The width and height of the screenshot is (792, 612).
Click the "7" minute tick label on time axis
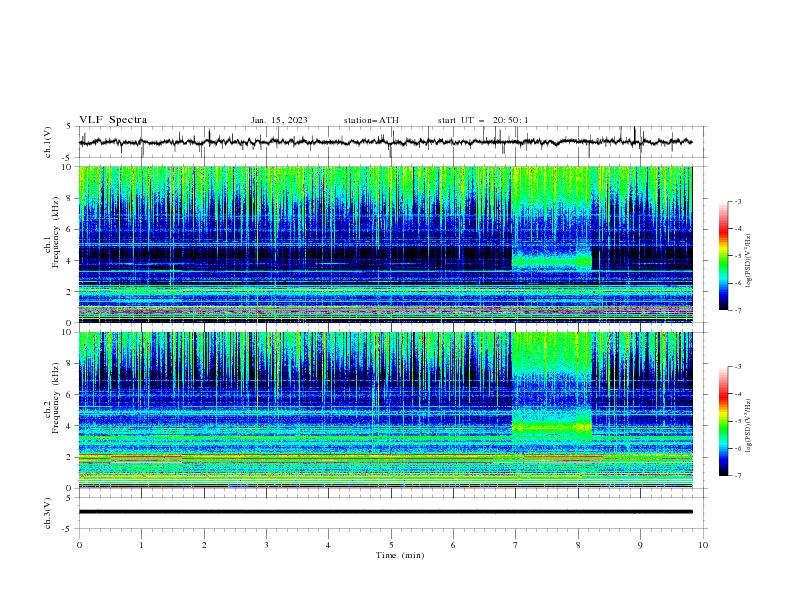(x=515, y=545)
